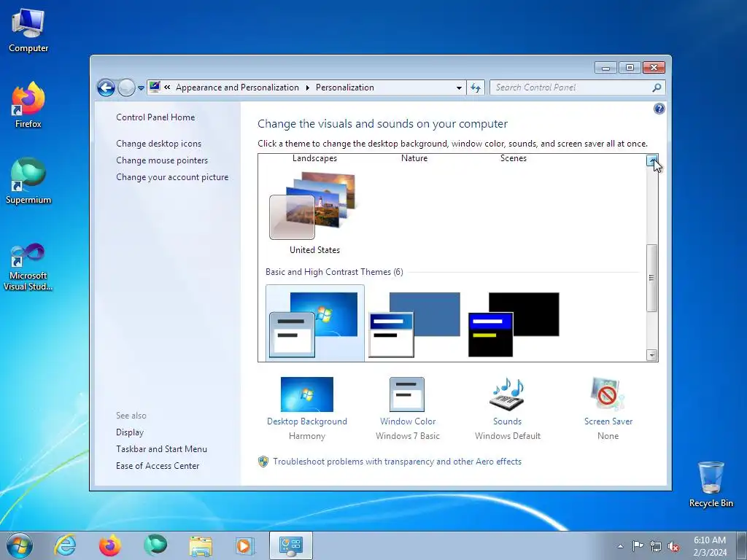This screenshot has width=747, height=560.
Task: Open the Sounds settings icon
Action: 507,394
